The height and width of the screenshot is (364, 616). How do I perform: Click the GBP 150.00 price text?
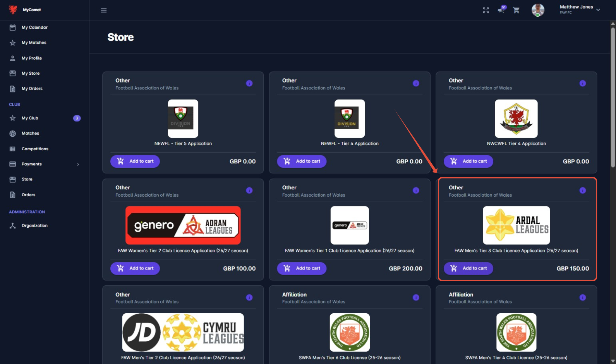(x=573, y=268)
